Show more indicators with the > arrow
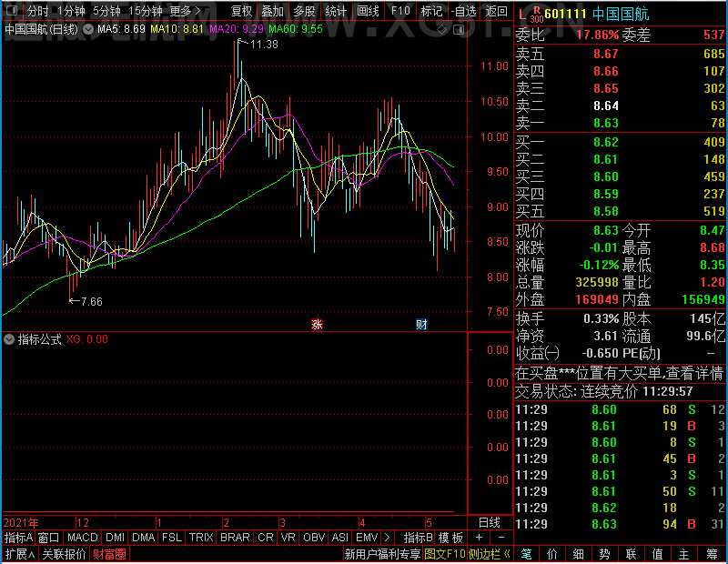This screenshot has width=728, height=564. tap(388, 538)
